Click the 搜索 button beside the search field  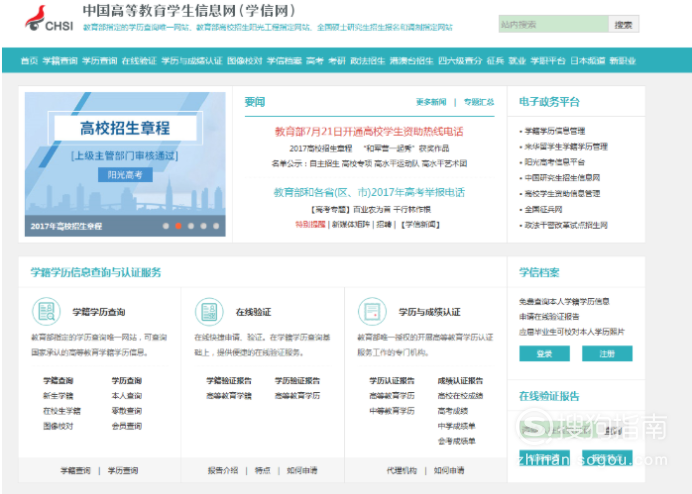pyautogui.click(x=624, y=25)
